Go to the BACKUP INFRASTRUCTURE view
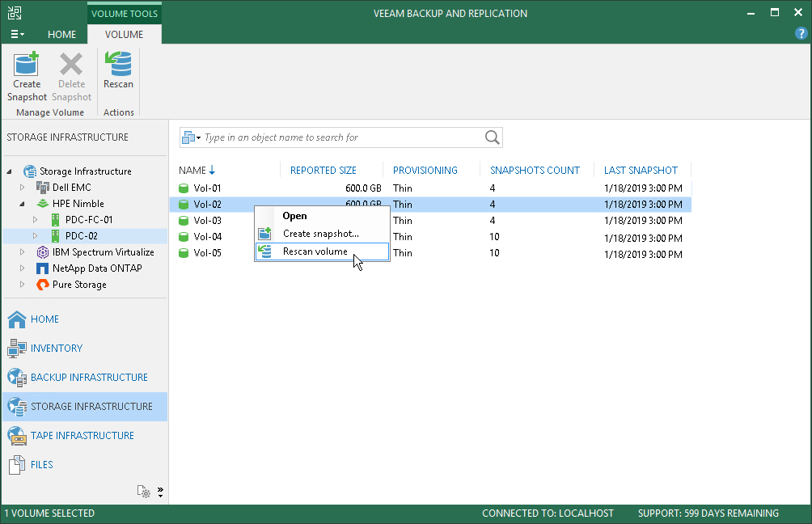 pos(85,378)
